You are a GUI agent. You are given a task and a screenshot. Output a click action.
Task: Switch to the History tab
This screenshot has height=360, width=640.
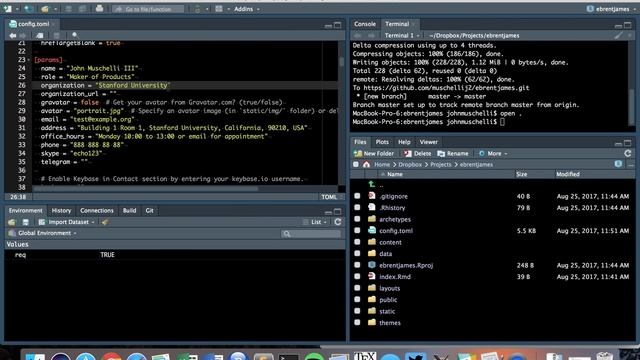pos(61,211)
